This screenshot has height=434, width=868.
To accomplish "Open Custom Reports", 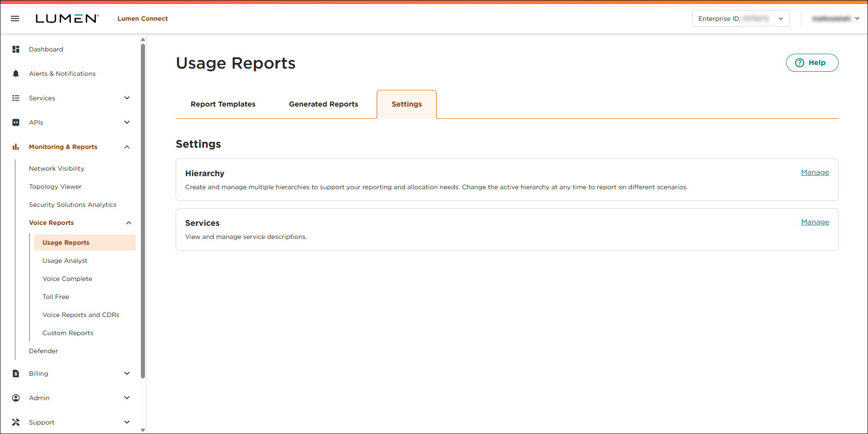I will 68,333.
